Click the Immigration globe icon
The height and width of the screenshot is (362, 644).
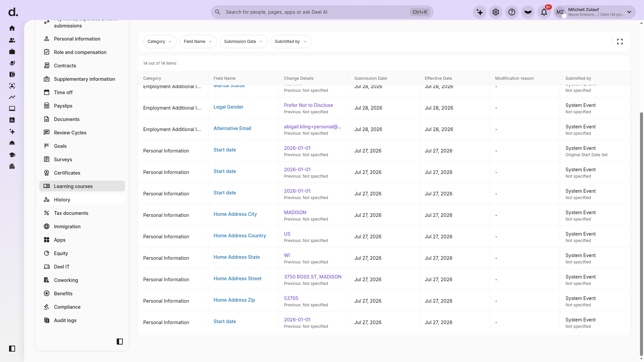click(x=47, y=227)
